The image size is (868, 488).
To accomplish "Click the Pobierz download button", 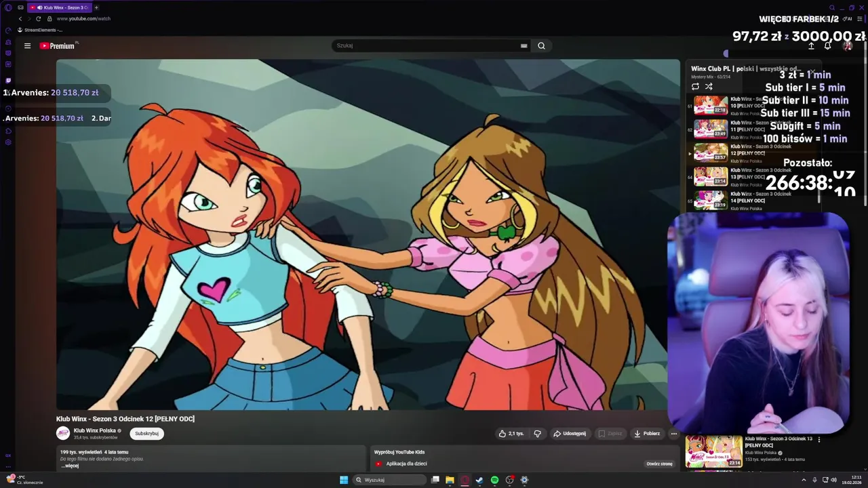I will click(647, 434).
